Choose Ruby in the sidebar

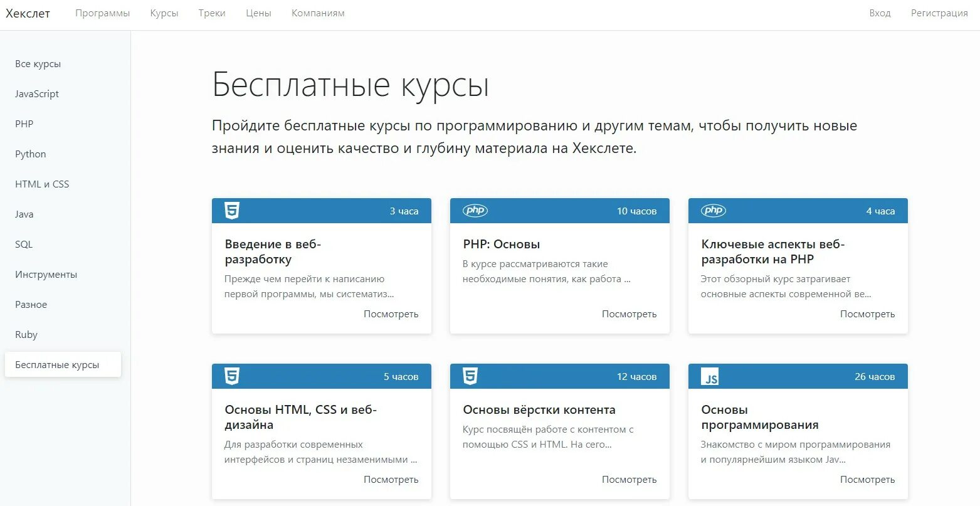26,335
